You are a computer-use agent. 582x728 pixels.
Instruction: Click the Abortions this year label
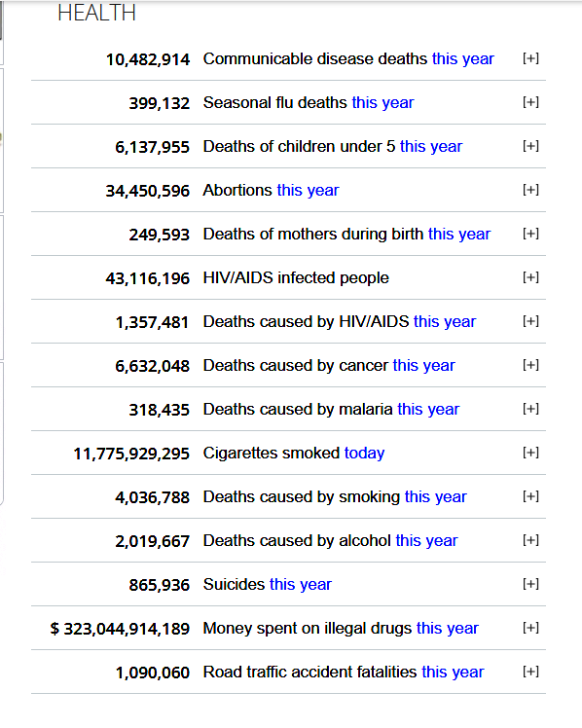tap(271, 191)
